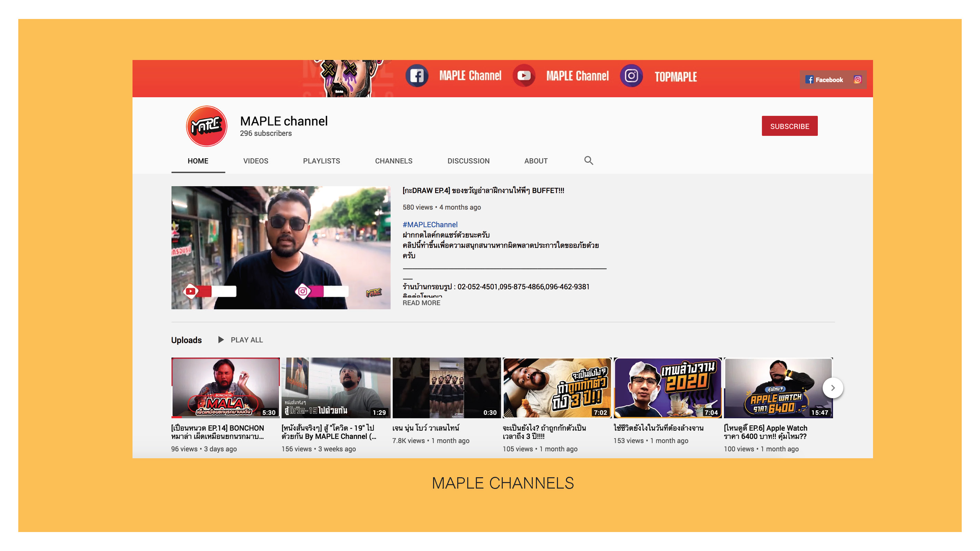Click the 96 views • 3 days ago text
Screen dimensions: 980x551
(204, 449)
